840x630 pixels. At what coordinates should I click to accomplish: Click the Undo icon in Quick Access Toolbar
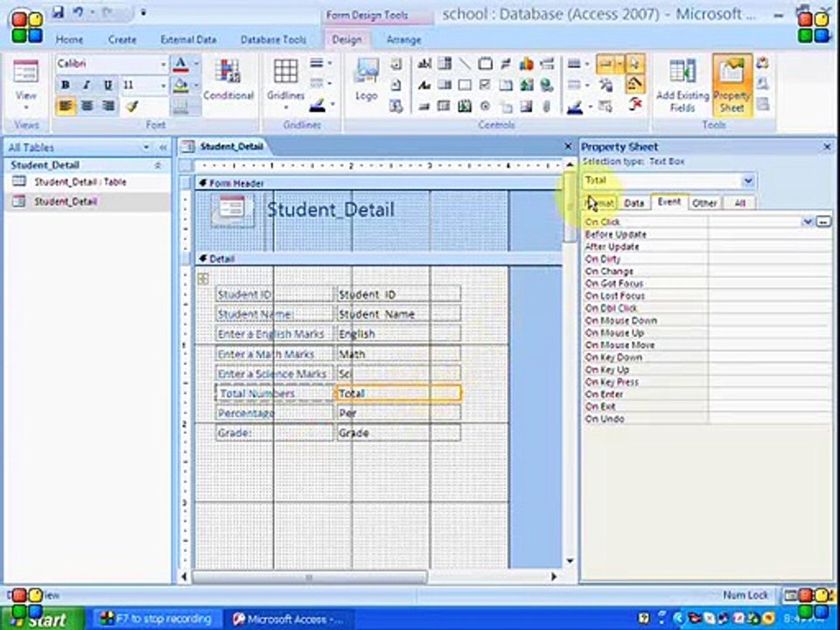pyautogui.click(x=78, y=11)
